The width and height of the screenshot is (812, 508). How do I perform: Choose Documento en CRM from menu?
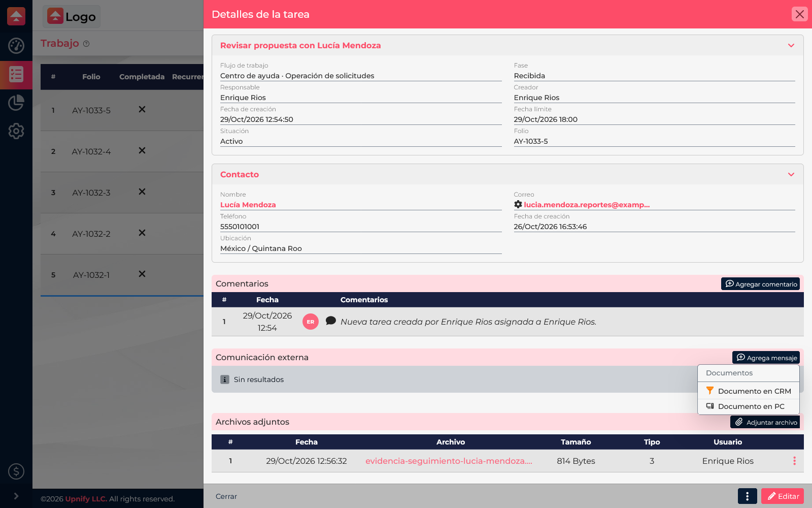click(749, 391)
